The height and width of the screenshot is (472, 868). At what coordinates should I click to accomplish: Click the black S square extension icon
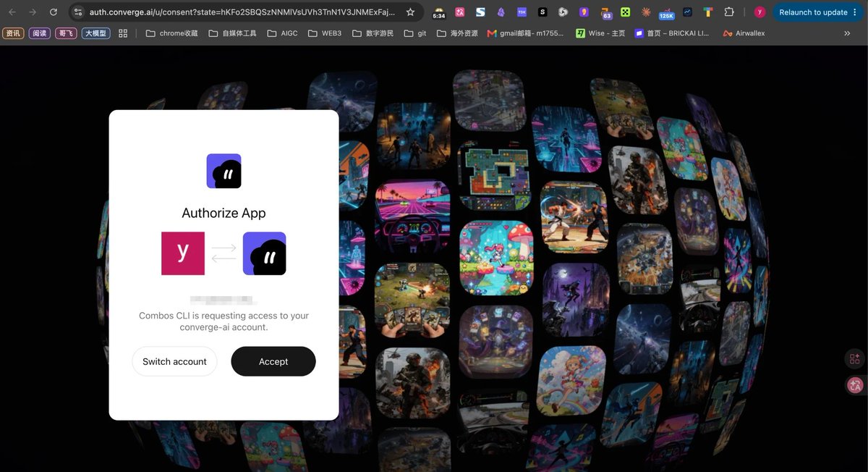point(542,12)
